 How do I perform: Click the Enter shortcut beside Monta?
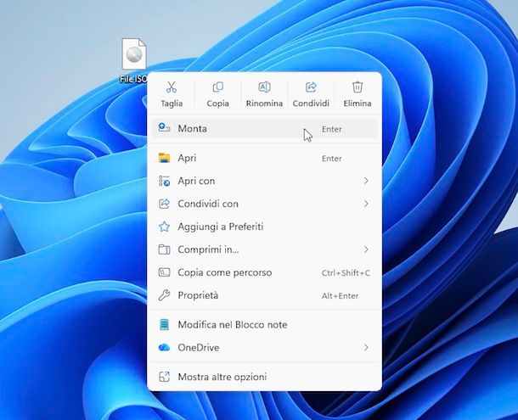[x=332, y=129]
